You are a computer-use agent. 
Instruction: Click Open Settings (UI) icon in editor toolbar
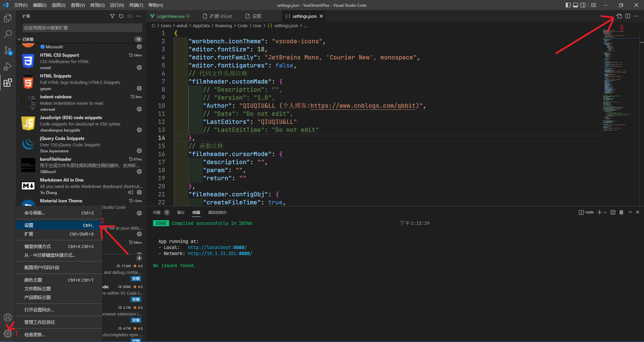tap(619, 16)
